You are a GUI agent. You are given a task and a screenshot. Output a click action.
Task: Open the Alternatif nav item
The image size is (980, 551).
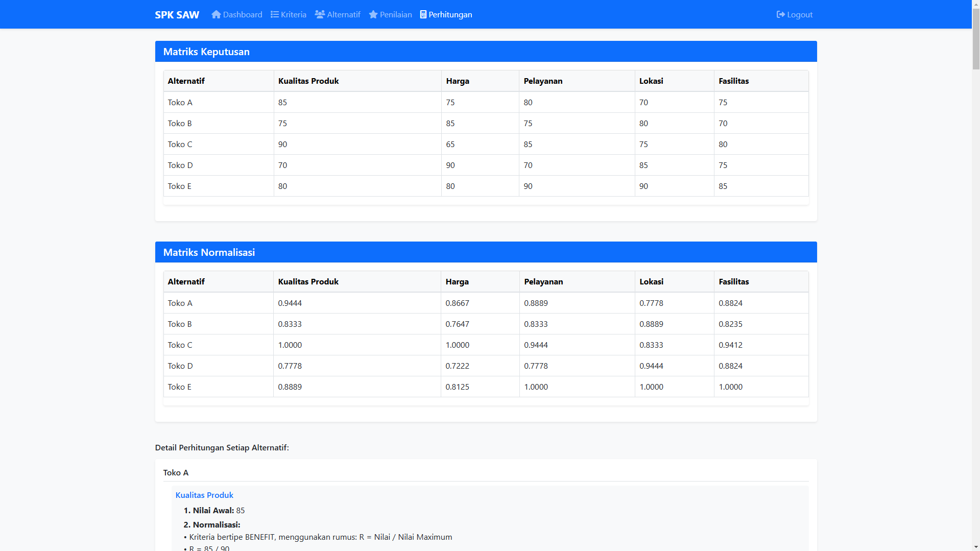(338, 14)
